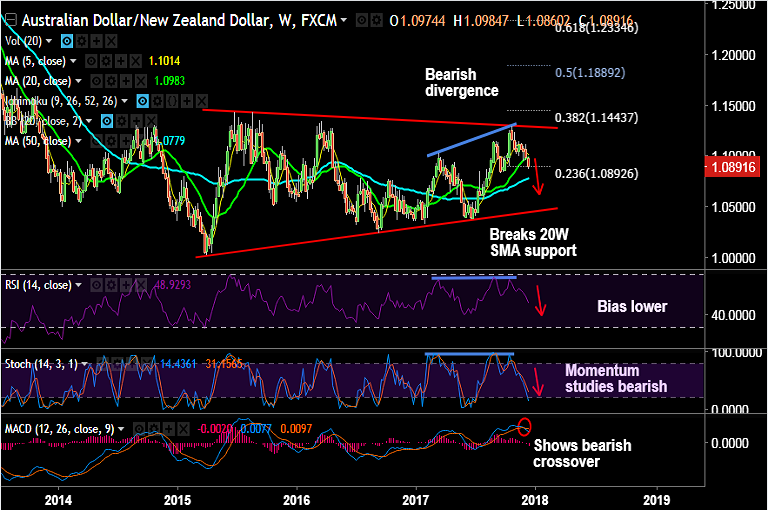
Task: Open MA (20, close) settings gear
Action: tap(111, 81)
